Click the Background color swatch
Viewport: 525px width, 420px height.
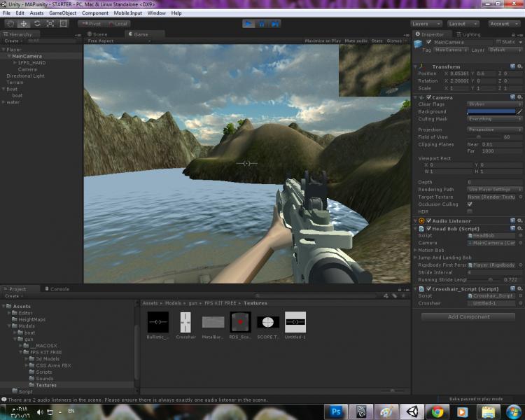click(490, 112)
